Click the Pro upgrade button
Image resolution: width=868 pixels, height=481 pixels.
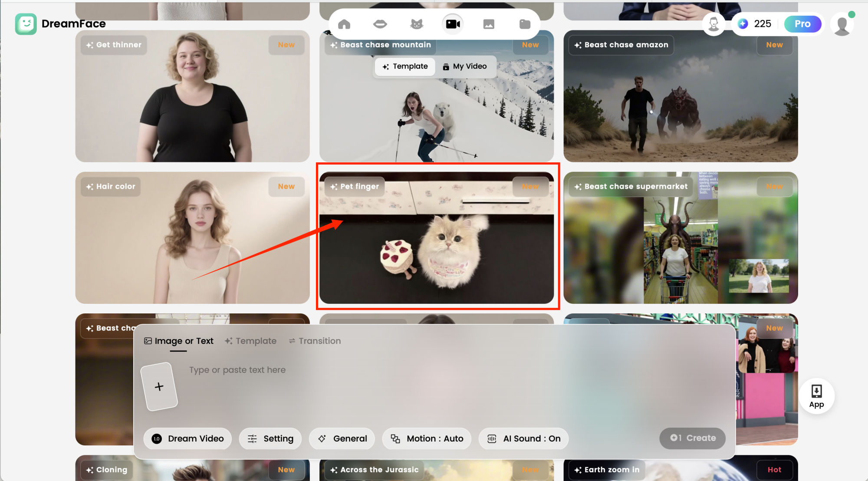(x=802, y=24)
